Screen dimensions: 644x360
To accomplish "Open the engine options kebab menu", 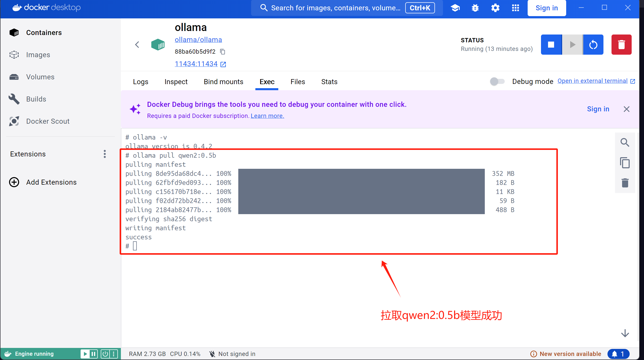I will click(x=114, y=354).
